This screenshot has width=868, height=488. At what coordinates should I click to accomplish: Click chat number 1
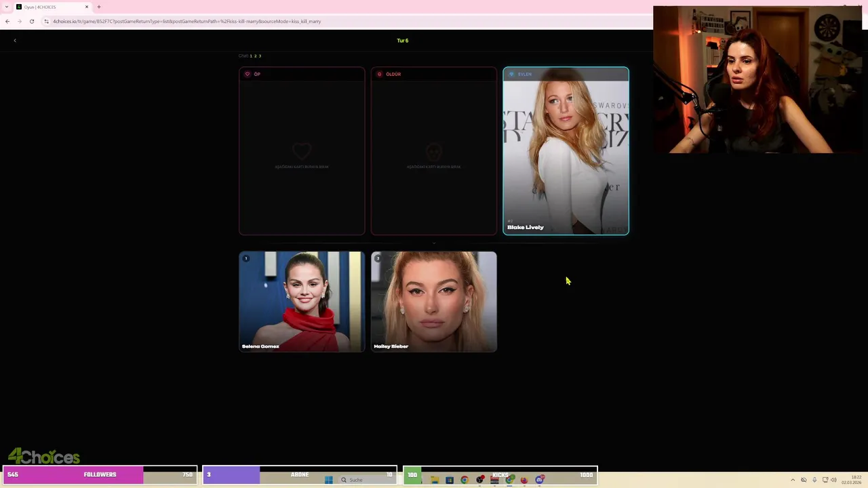click(x=251, y=56)
